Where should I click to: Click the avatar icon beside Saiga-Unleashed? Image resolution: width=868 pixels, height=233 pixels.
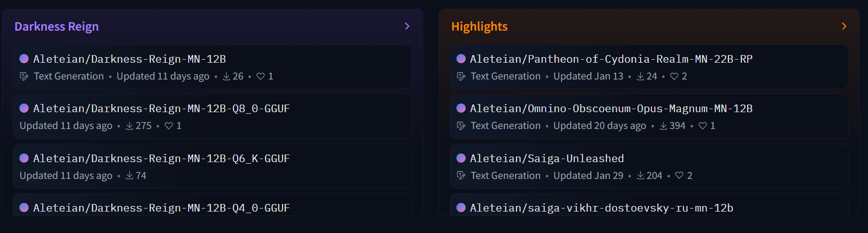(461, 158)
